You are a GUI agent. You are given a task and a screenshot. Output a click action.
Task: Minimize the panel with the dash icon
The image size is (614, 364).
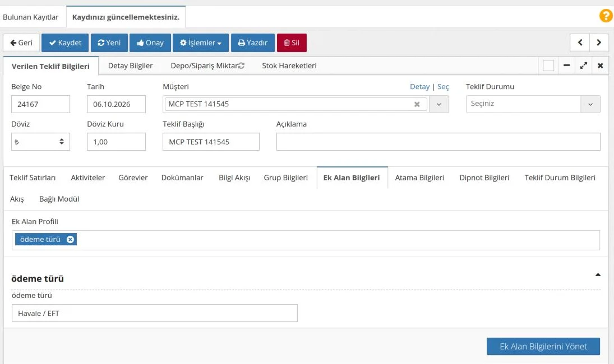click(x=566, y=66)
